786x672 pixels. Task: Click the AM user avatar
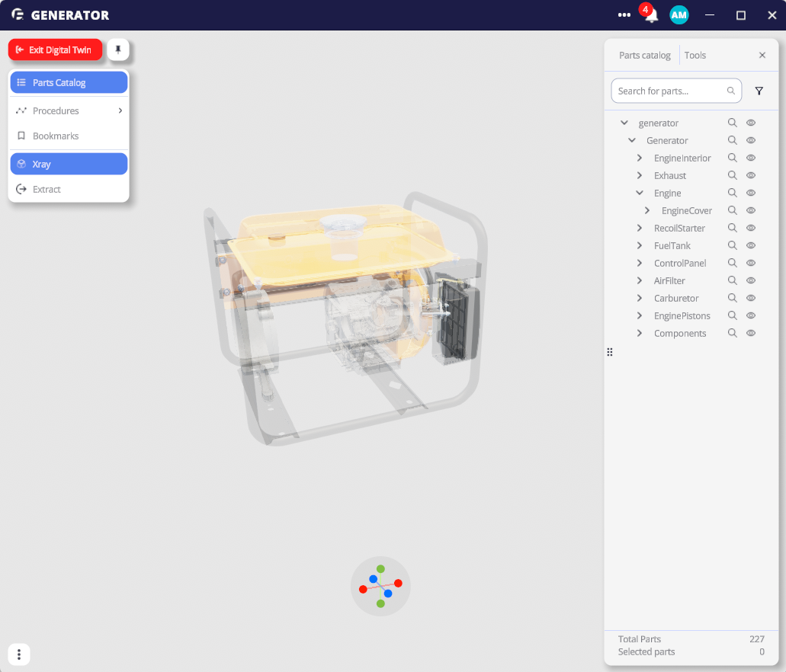coord(679,15)
